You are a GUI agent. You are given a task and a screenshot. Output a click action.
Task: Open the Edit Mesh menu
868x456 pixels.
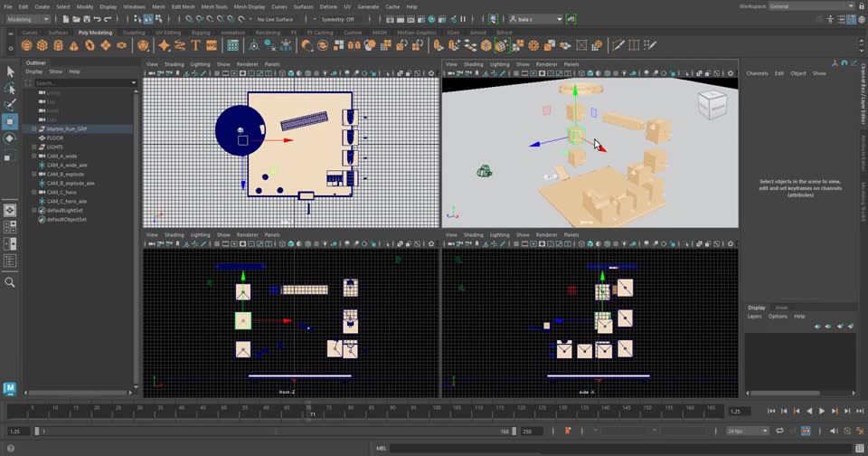(183, 6)
